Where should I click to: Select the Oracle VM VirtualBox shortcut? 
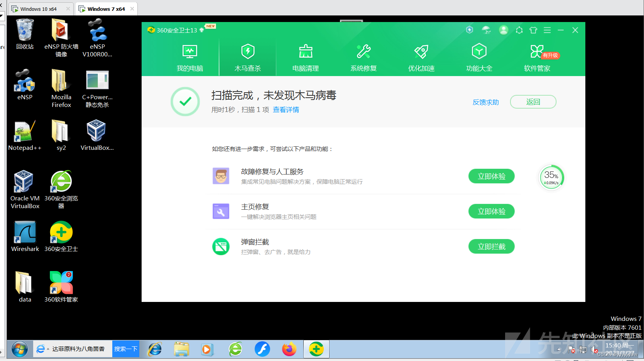pos(25,190)
